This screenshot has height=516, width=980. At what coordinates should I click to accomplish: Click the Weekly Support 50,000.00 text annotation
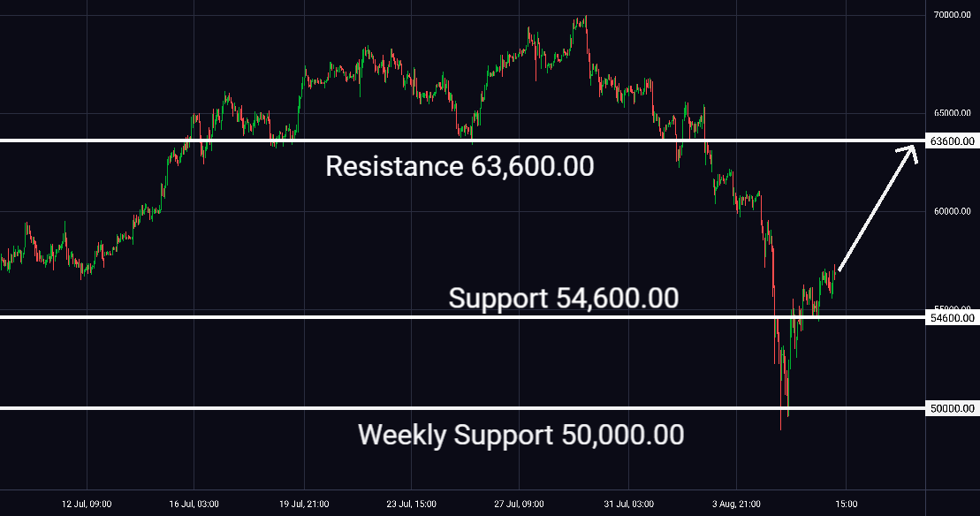click(520, 435)
